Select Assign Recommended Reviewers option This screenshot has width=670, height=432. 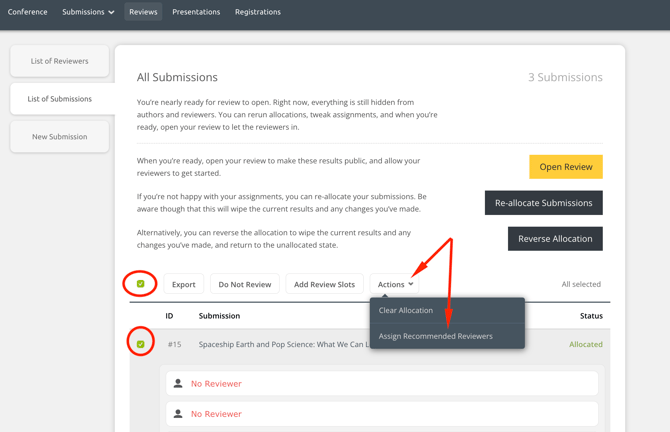click(x=436, y=336)
